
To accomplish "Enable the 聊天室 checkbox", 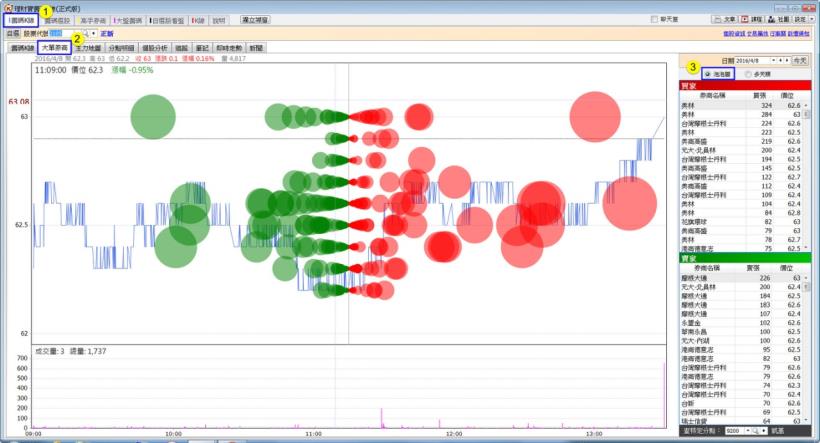I will pos(654,19).
